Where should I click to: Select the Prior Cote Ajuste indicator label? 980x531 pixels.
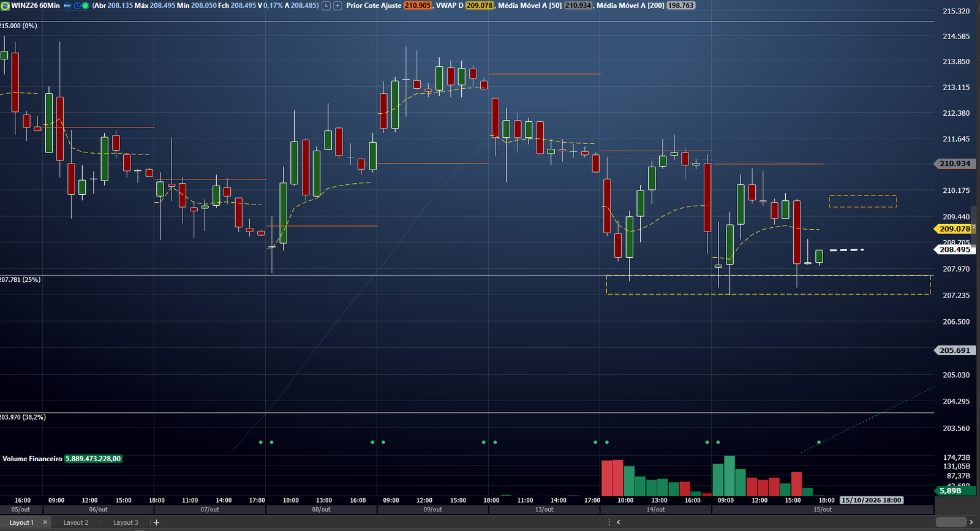coord(374,6)
